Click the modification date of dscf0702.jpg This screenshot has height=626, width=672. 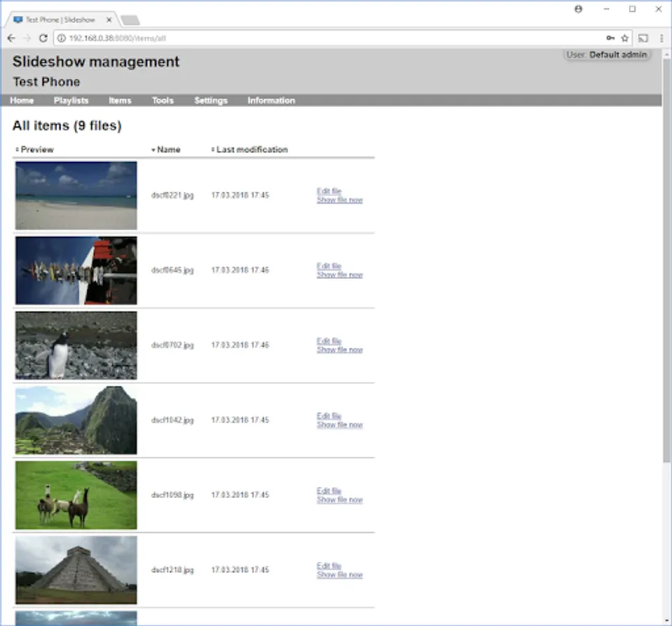coord(240,346)
